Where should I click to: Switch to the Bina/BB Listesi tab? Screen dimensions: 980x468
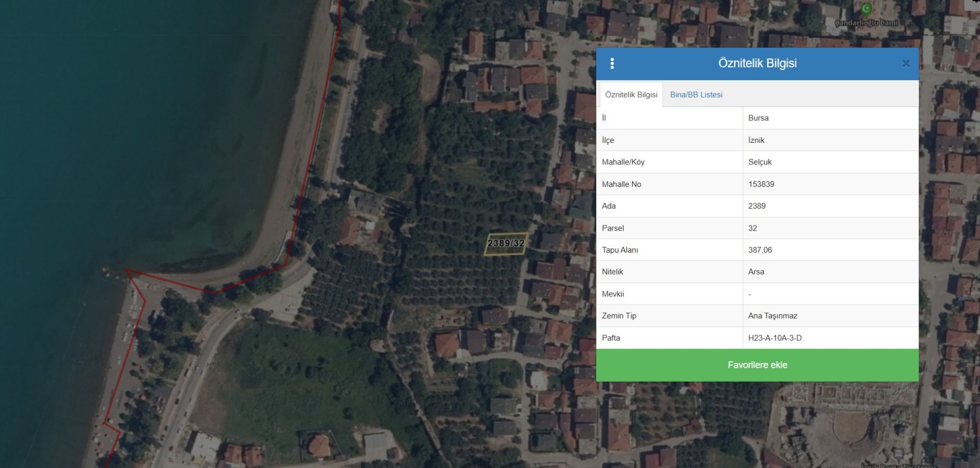(696, 94)
